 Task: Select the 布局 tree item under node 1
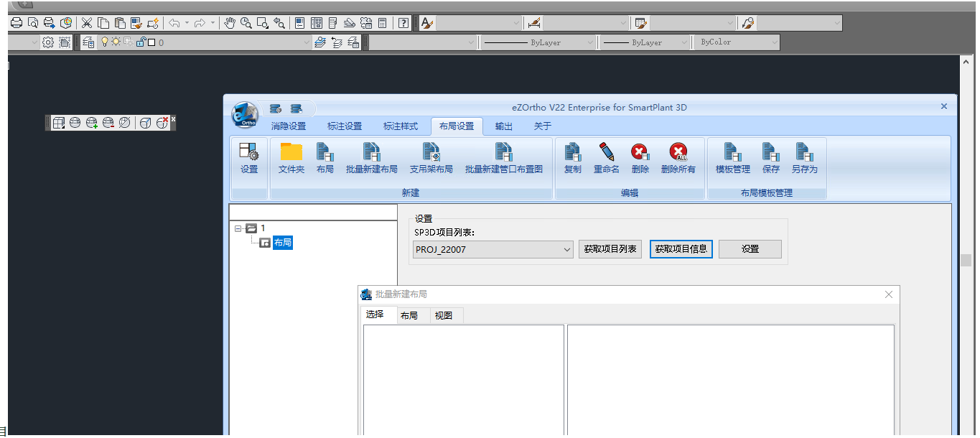click(x=283, y=243)
